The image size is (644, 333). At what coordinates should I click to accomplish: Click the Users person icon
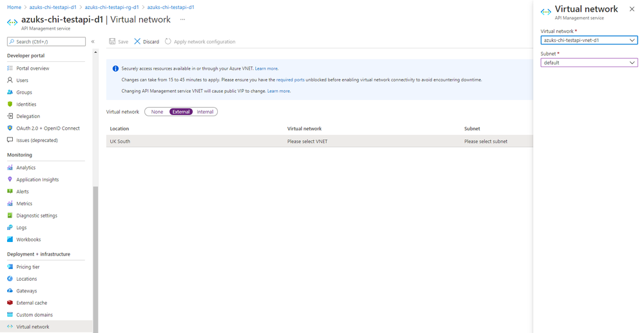click(10, 80)
